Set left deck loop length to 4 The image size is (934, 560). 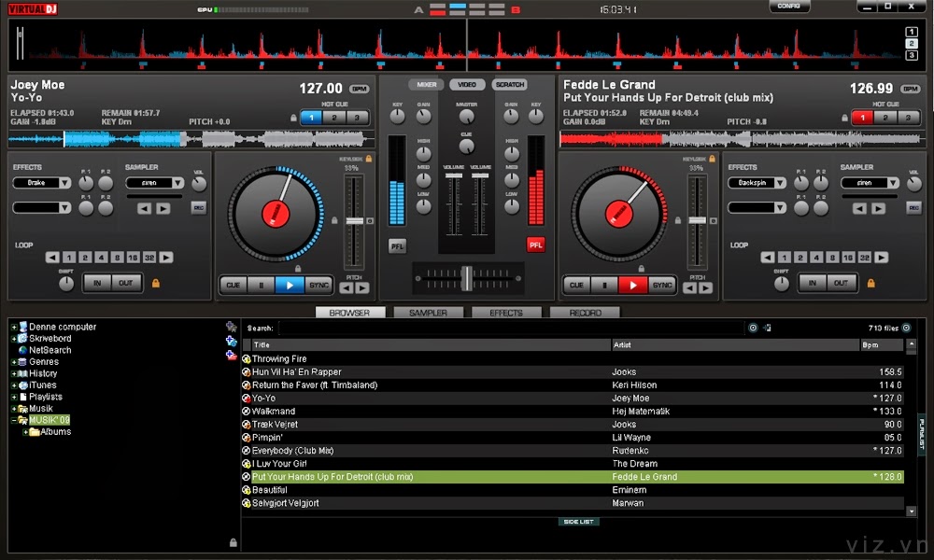click(101, 258)
